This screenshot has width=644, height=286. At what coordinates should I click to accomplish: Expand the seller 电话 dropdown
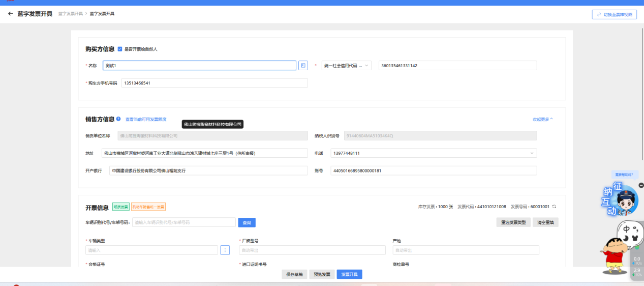coord(532,153)
